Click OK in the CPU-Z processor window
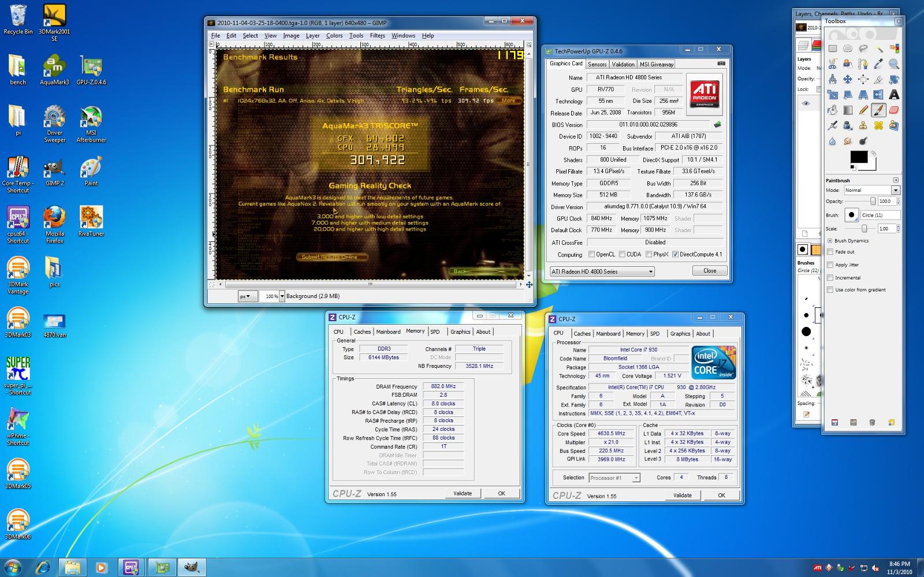Screen dimensions: 924x577 tap(721, 495)
